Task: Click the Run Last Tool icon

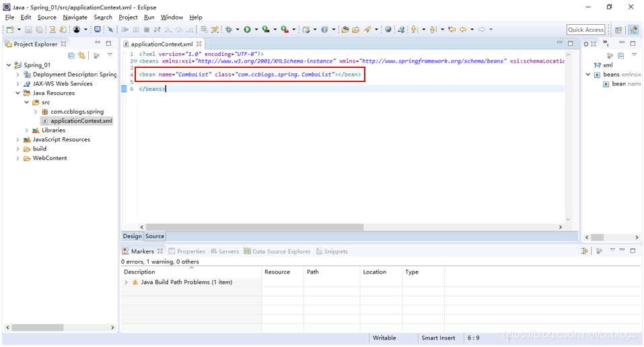Action: [x=285, y=30]
